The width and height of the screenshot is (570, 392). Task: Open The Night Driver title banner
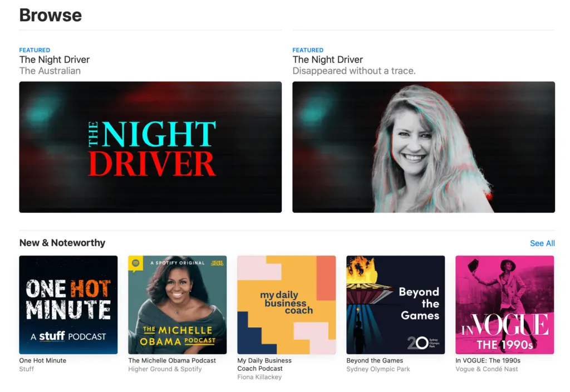[150, 147]
